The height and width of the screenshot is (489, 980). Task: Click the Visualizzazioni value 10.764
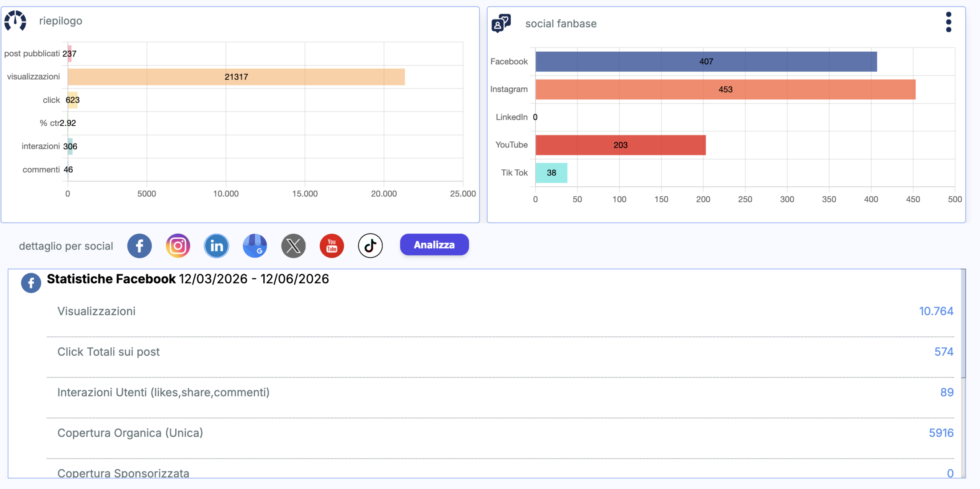point(936,311)
